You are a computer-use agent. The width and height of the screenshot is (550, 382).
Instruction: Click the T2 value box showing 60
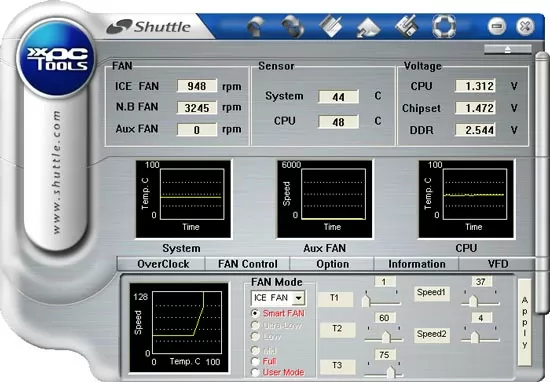point(385,318)
